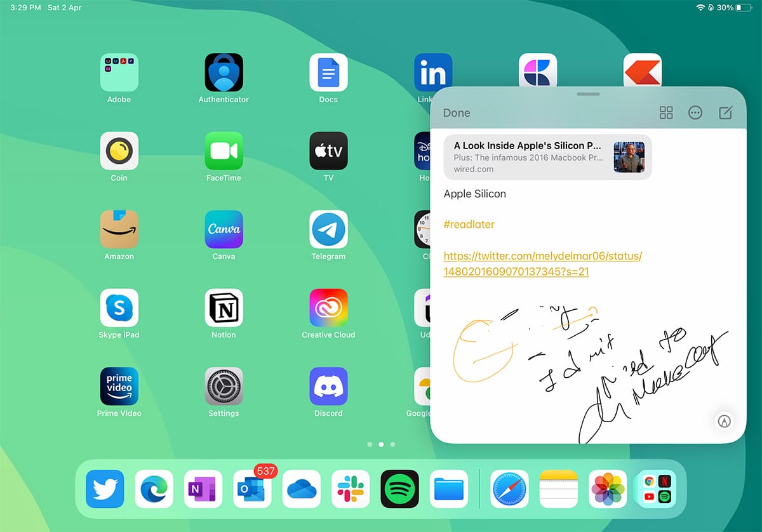Create a new Quick Note
This screenshot has width=762, height=532.
tap(725, 113)
